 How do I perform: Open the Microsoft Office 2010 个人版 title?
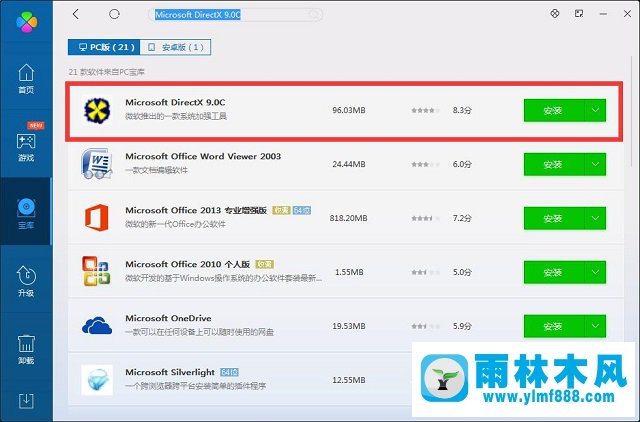(x=187, y=264)
